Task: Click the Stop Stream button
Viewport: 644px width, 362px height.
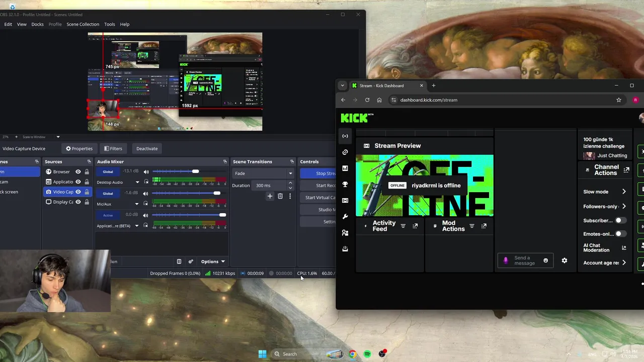Action: pos(318,173)
